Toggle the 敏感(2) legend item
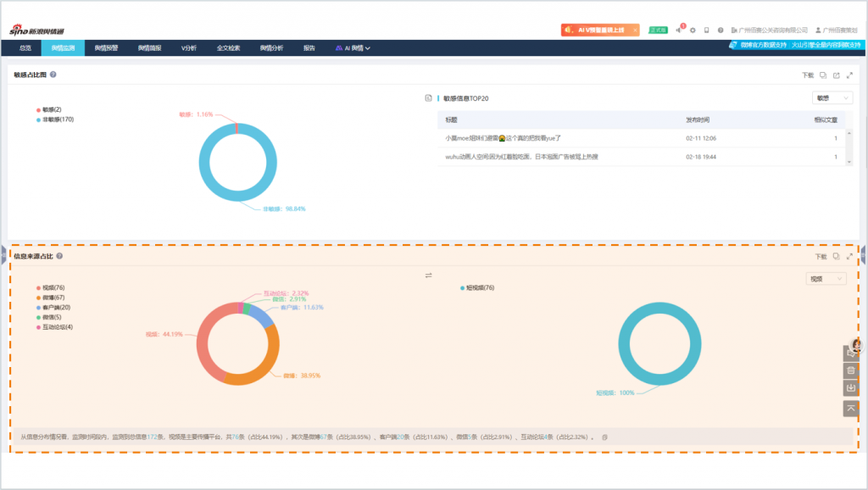 (x=48, y=109)
